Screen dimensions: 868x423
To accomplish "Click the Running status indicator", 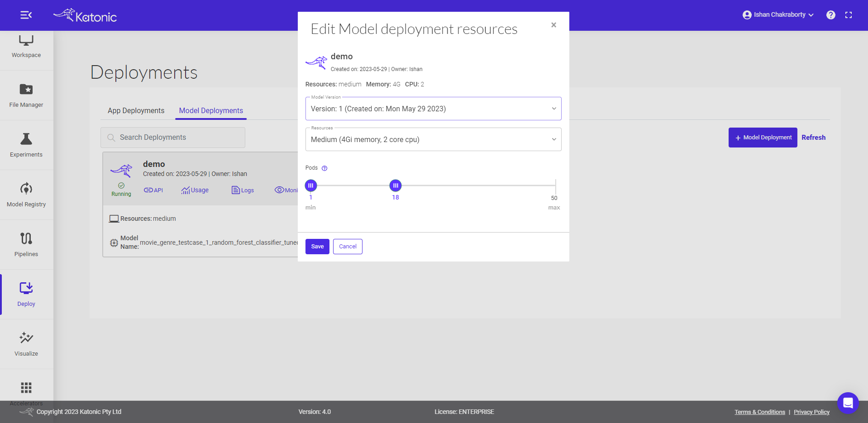I will [121, 190].
